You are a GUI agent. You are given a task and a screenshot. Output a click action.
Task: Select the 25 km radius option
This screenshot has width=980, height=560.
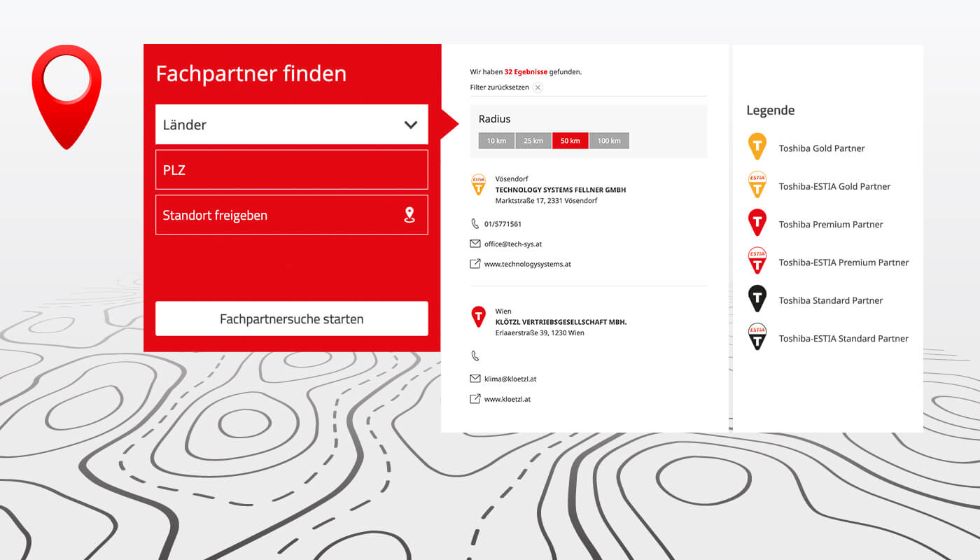[533, 141]
